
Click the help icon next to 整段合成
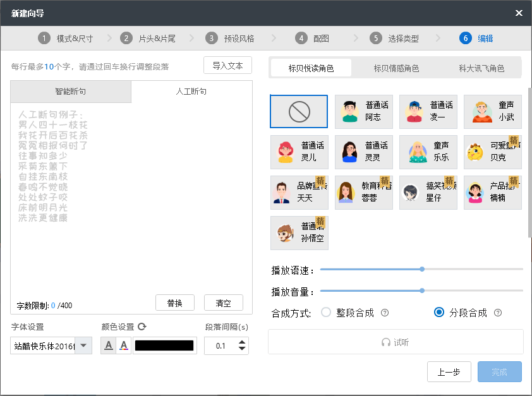tap(385, 313)
